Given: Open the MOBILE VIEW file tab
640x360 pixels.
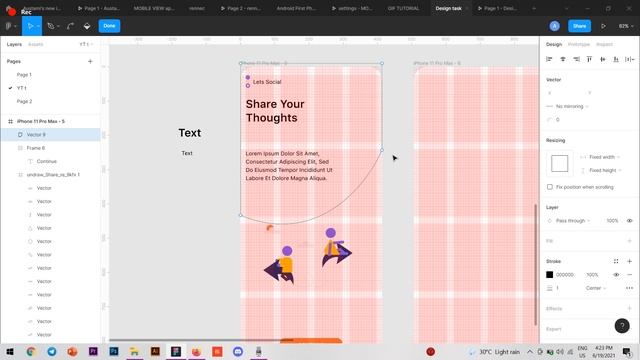Looking at the screenshot, I should 153,8.
